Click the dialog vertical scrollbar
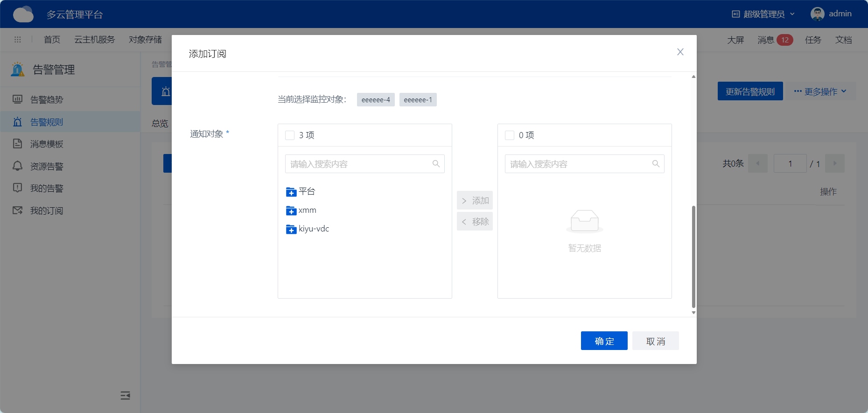 (x=693, y=257)
